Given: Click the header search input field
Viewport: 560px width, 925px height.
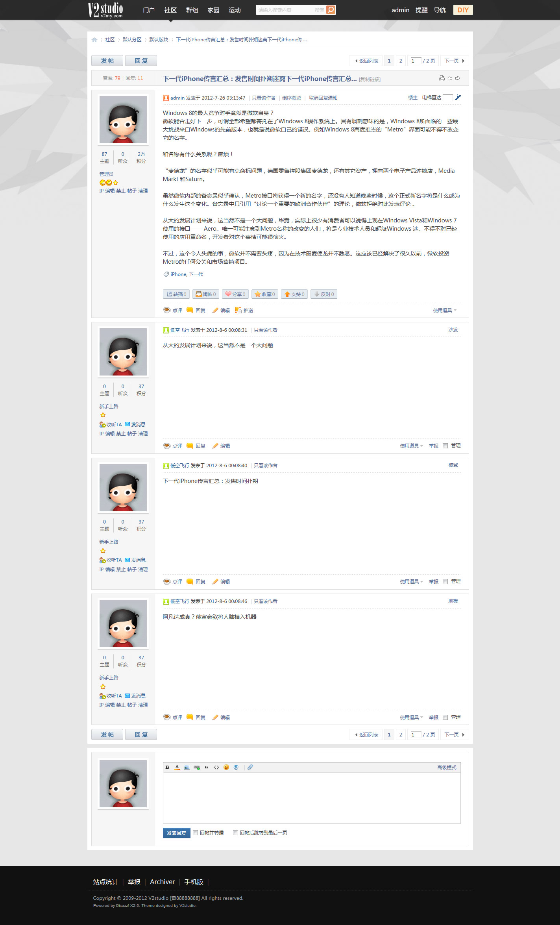Looking at the screenshot, I should coord(285,10).
